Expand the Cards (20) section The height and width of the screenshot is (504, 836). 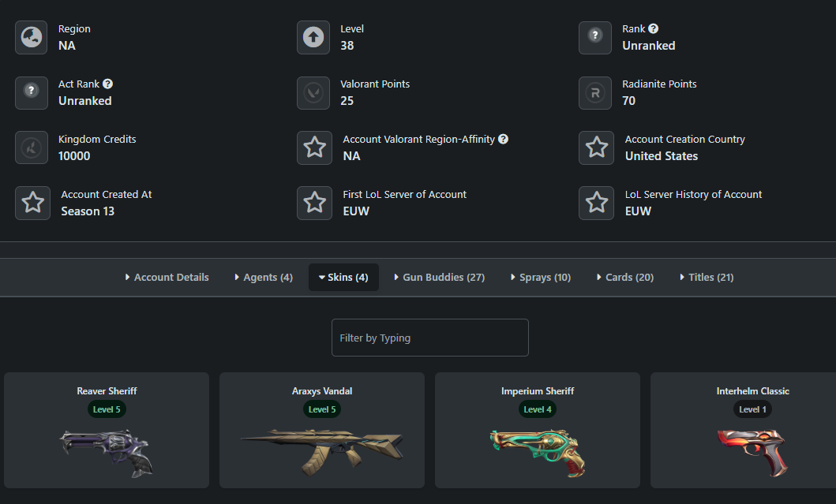point(625,277)
